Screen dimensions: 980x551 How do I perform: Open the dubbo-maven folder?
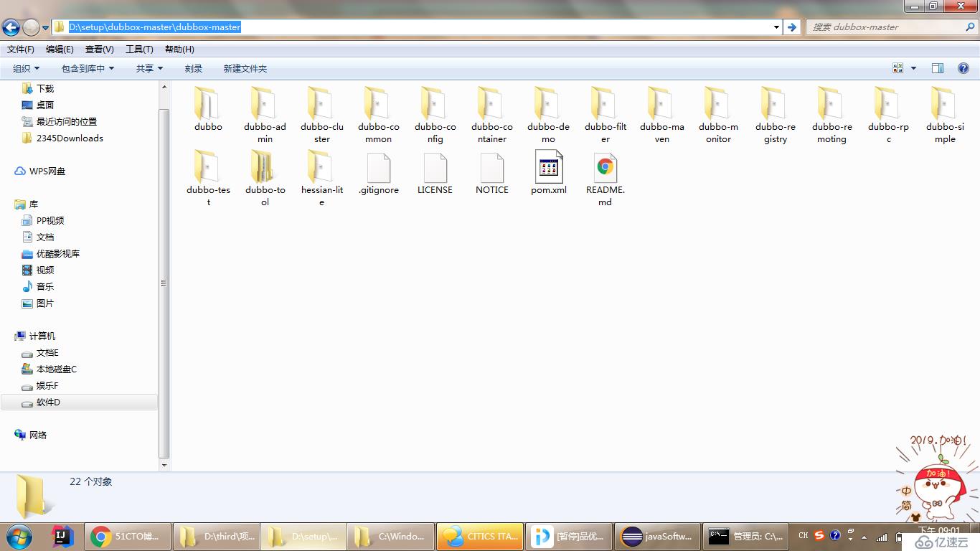[x=661, y=115]
